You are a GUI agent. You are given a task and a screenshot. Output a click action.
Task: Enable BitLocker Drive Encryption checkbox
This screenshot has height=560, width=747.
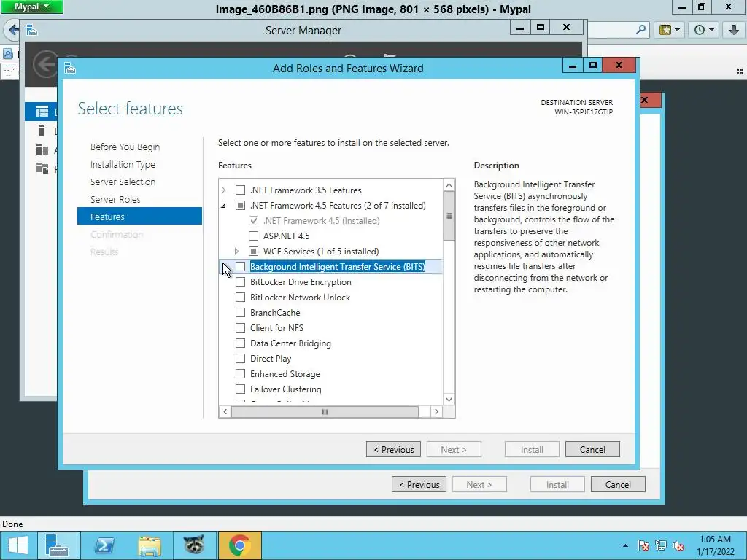click(x=241, y=282)
